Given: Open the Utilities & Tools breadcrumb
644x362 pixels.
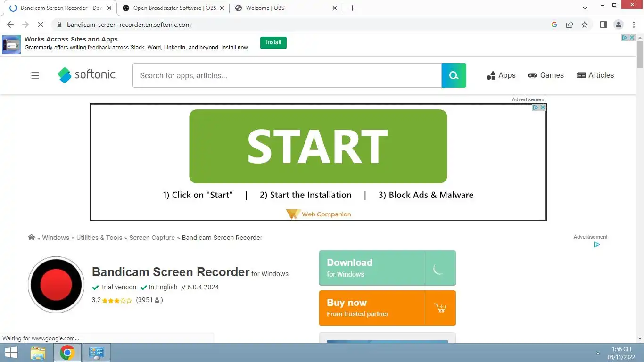Looking at the screenshot, I should pos(99,238).
